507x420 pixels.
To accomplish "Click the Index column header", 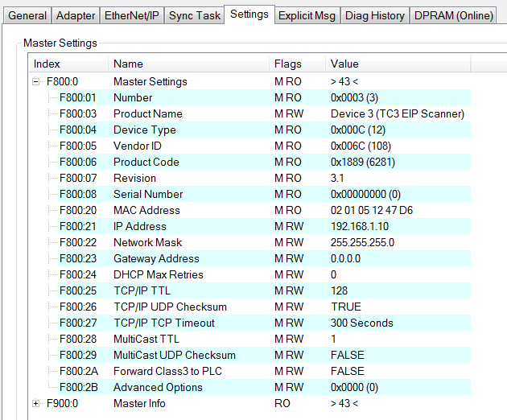I will click(x=68, y=64).
